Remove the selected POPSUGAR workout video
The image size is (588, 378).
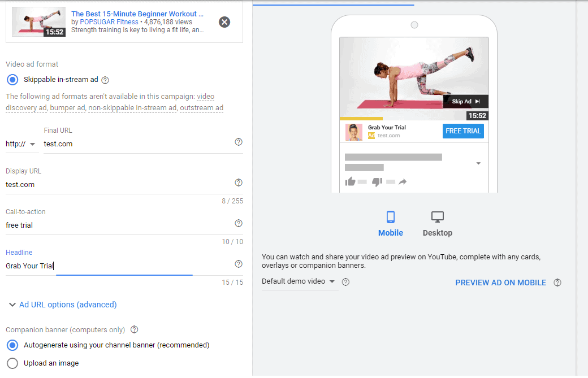point(224,22)
